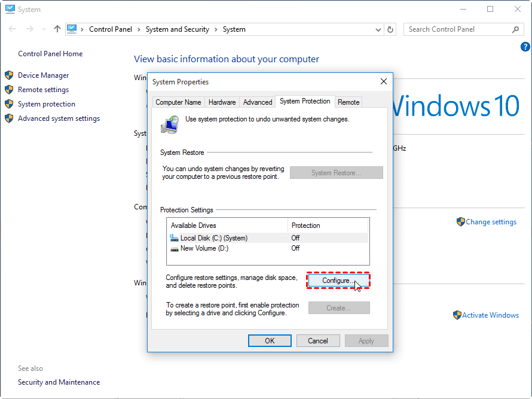Confirm with the OK button

[x=270, y=340]
